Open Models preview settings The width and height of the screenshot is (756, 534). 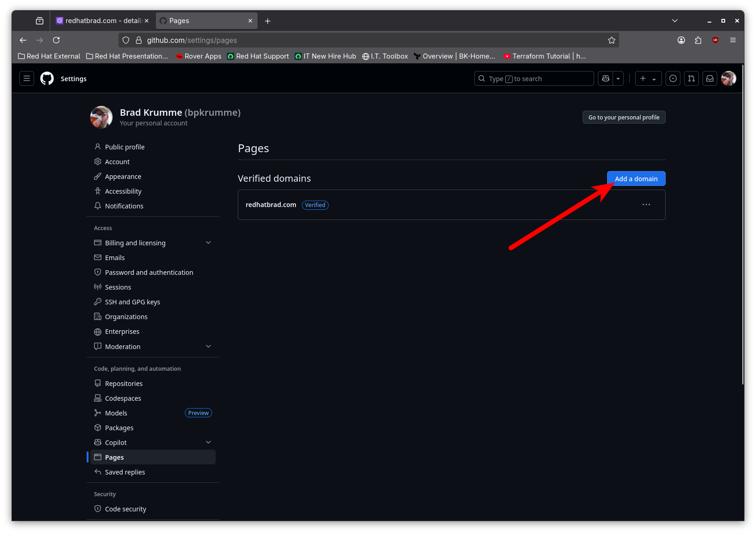pyautogui.click(x=153, y=413)
